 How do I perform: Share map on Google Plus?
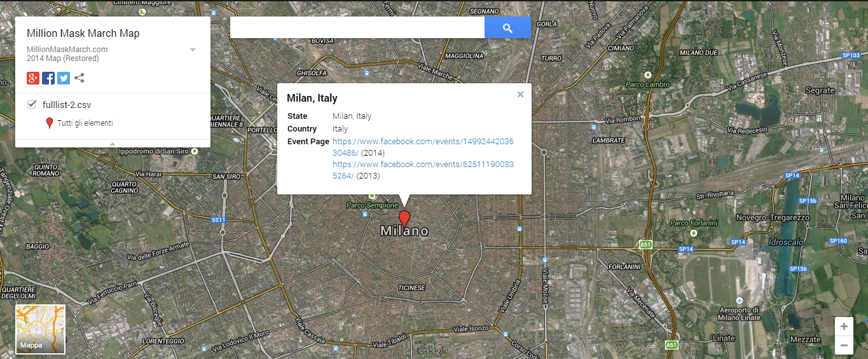pyautogui.click(x=33, y=78)
